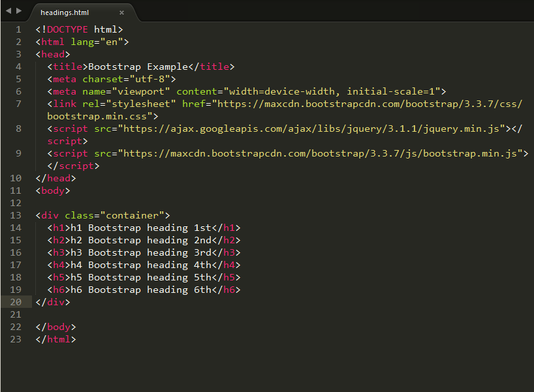Click wrapped text bootstrap.min.css
Image resolution: width=534 pixels, height=392 pixels.
(100, 116)
